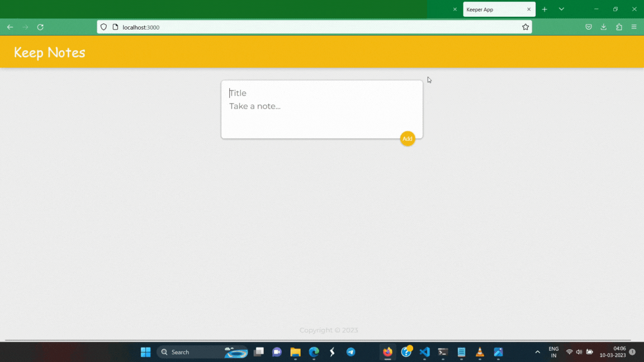This screenshot has height=362, width=644.
Task: Open the Windows Start menu
Action: [145, 352]
